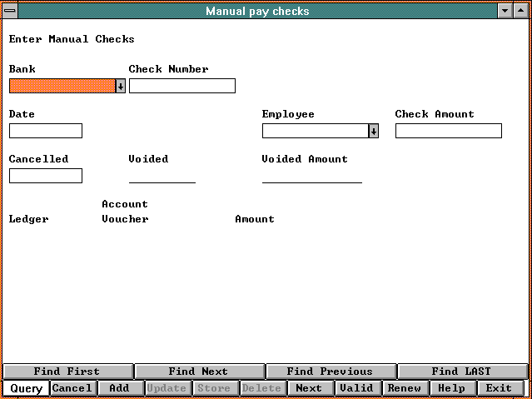Click the Valid button
532x399 pixels.
coord(357,388)
